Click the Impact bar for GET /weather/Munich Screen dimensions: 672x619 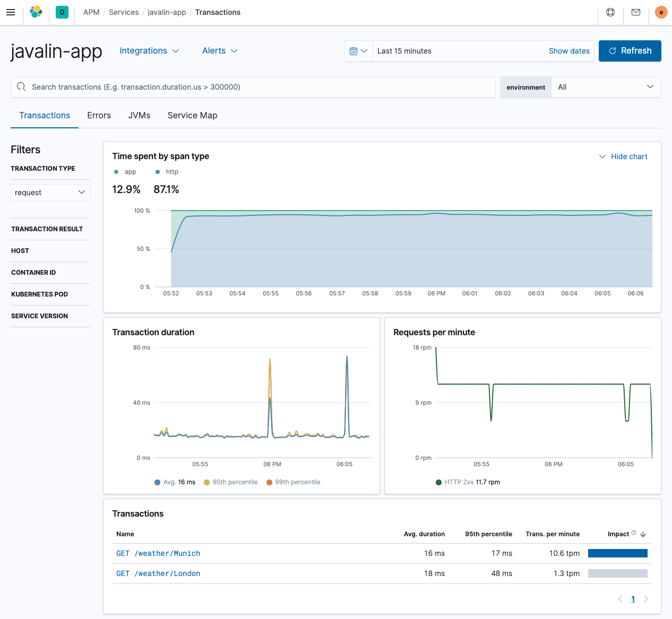[617, 553]
